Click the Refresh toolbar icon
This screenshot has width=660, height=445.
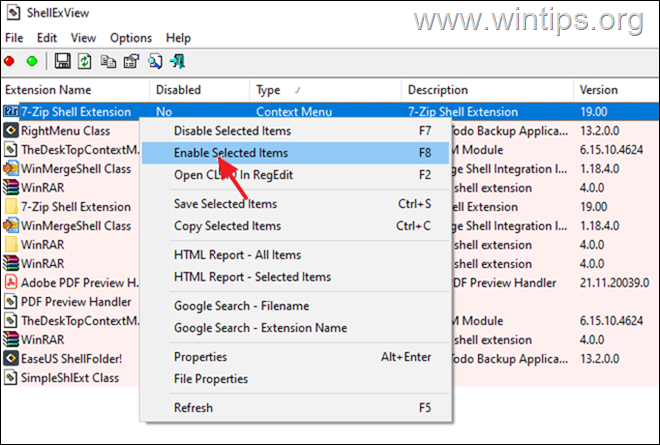point(85,61)
